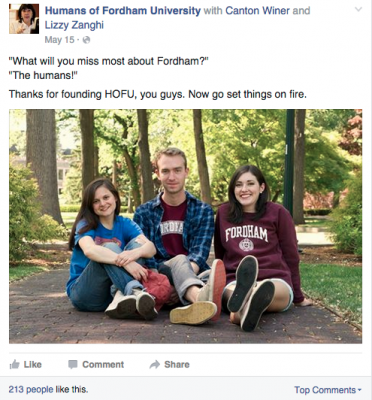Click the Share arrow icon
372x400 pixels.
(x=155, y=364)
